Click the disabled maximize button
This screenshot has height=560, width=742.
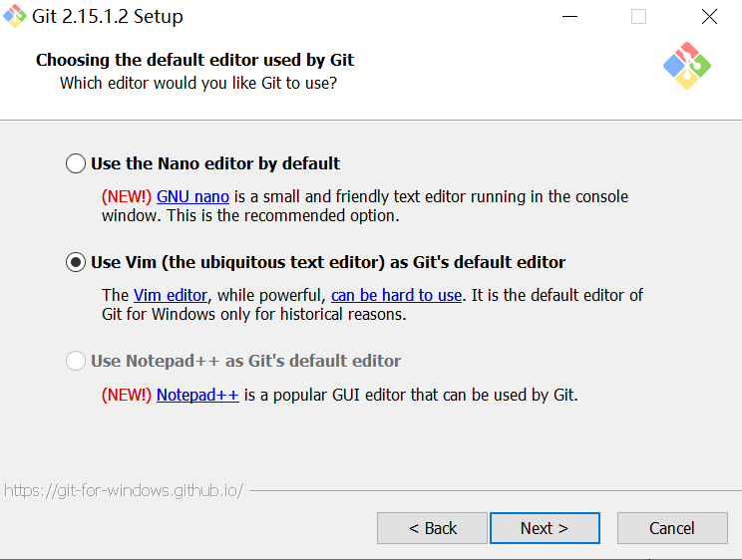(x=639, y=17)
